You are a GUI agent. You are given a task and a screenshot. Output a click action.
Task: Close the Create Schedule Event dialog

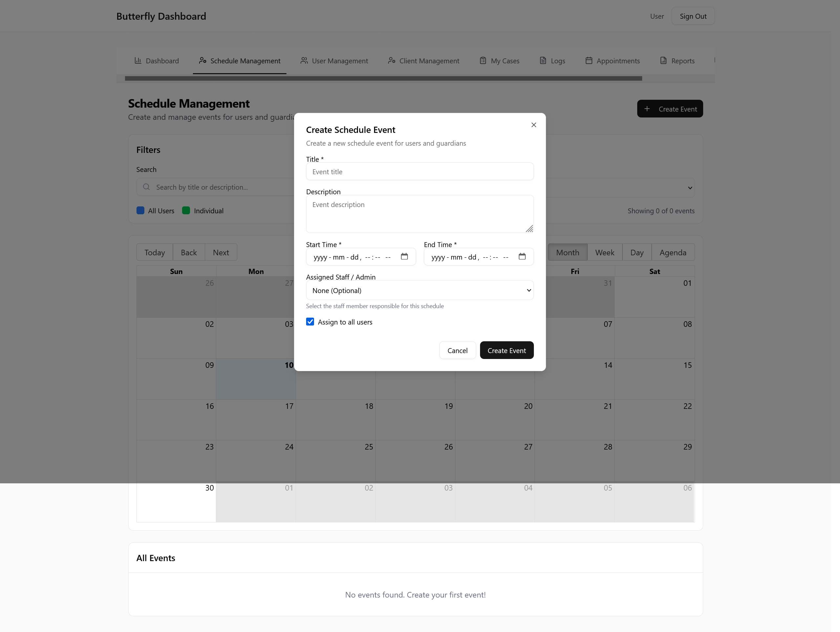(534, 125)
